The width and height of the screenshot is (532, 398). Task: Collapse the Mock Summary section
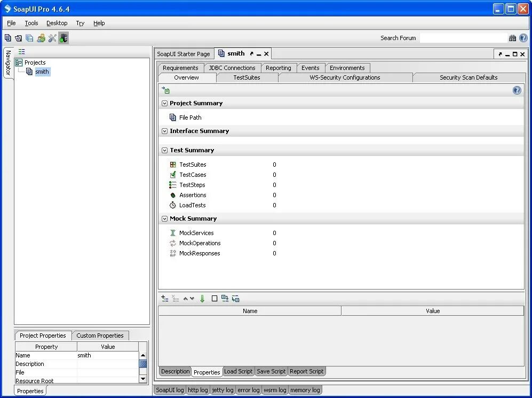[164, 218]
